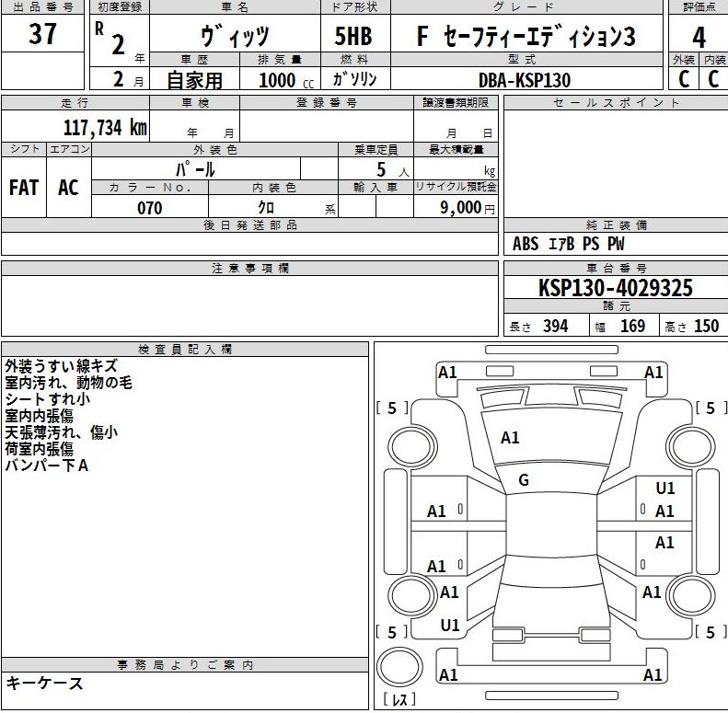Click the U1 mark on the rear quarter panel
This screenshot has width=728, height=713.
tap(450, 626)
